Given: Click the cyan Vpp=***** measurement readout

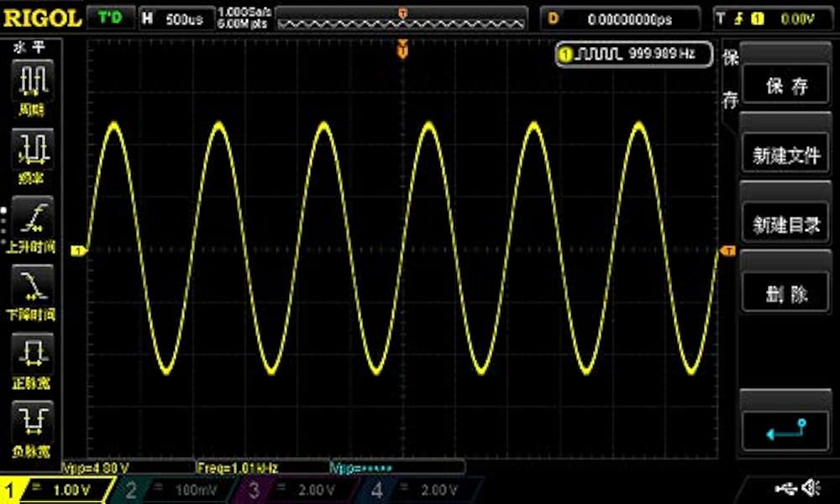Looking at the screenshot, I should tap(361, 468).
